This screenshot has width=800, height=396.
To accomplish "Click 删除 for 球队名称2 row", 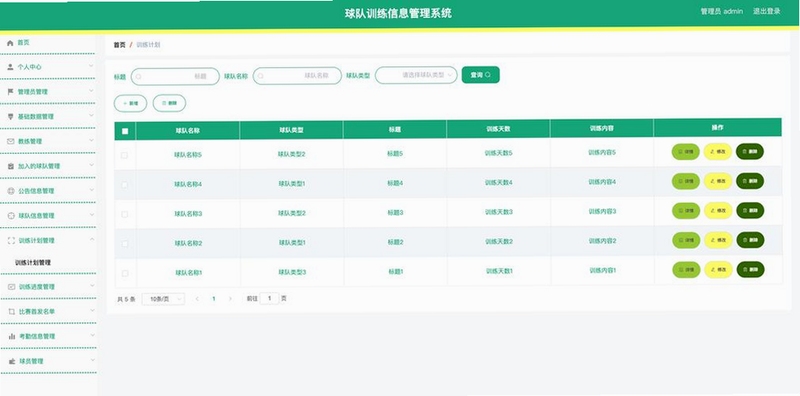I will click(751, 240).
